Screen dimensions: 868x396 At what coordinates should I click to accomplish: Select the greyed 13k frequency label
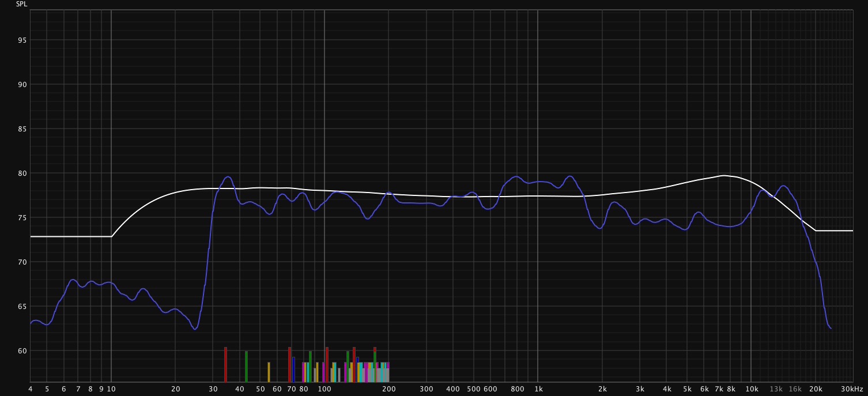(x=776, y=389)
